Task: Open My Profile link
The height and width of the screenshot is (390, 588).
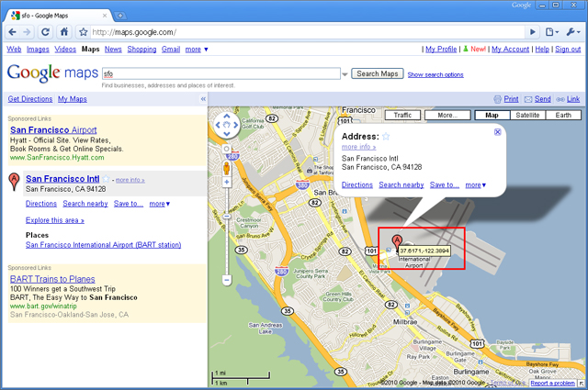Action: click(x=441, y=49)
